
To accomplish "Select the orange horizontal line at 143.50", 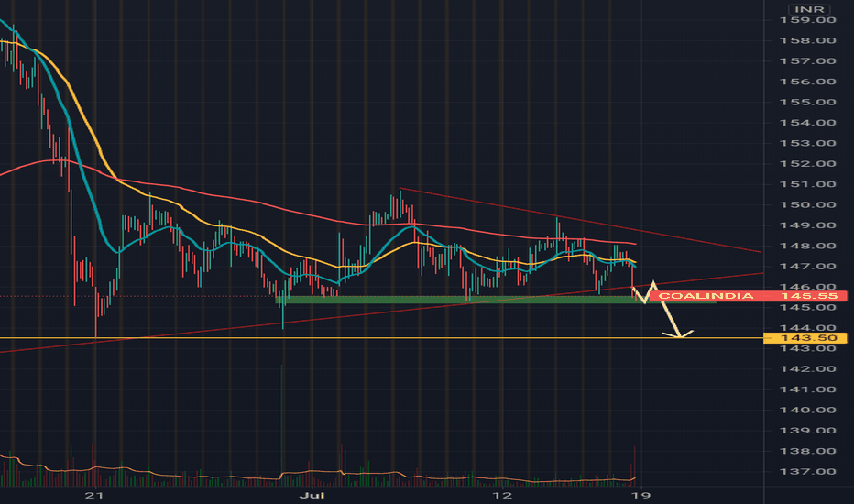I will click(381, 338).
